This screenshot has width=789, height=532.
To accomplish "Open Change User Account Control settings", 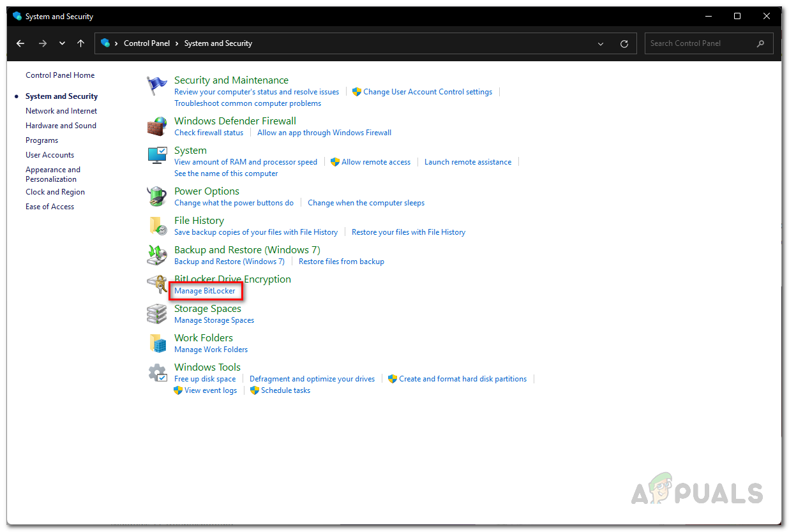I will coord(428,92).
